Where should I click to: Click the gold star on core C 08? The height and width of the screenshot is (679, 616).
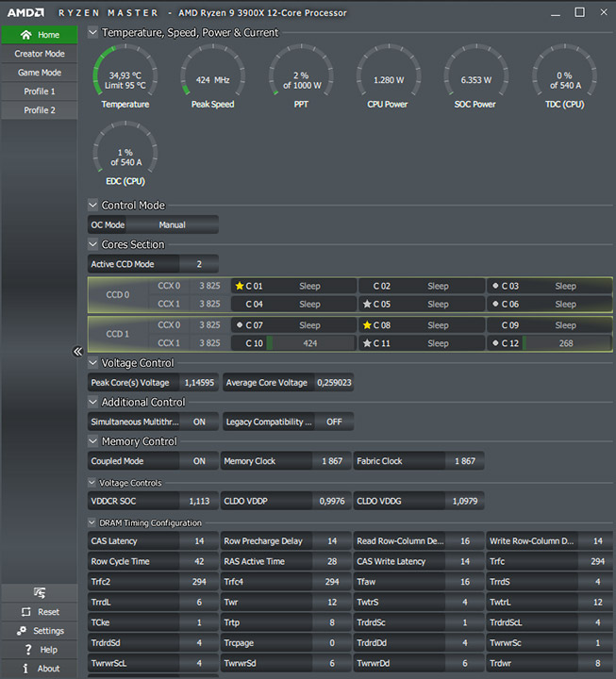pyautogui.click(x=367, y=325)
